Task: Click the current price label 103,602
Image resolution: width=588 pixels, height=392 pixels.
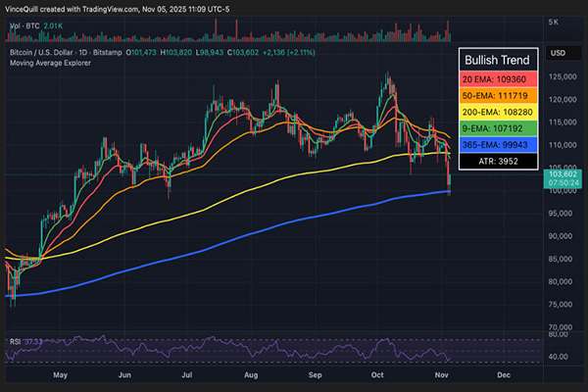Action: 561,175
